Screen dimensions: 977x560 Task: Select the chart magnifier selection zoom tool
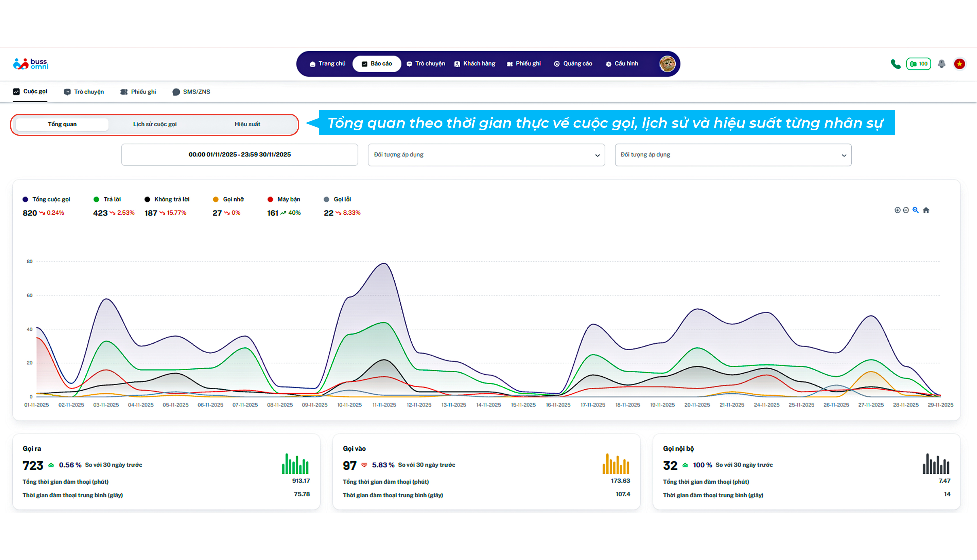915,210
